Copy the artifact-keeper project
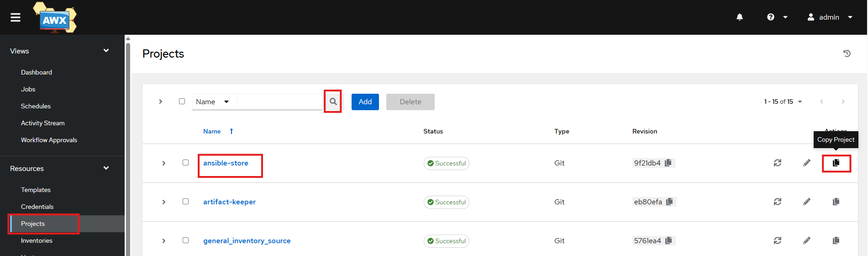Viewport: 868px width, 256px height. [836, 202]
